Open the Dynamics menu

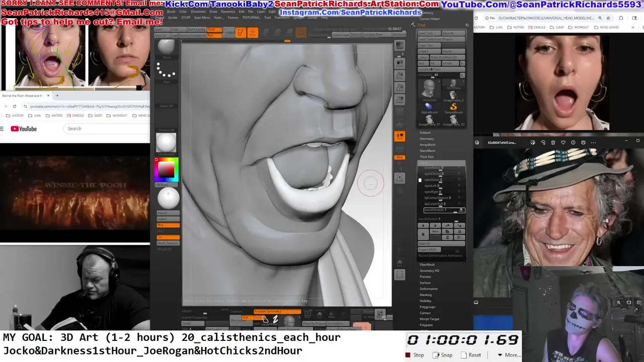228,12
